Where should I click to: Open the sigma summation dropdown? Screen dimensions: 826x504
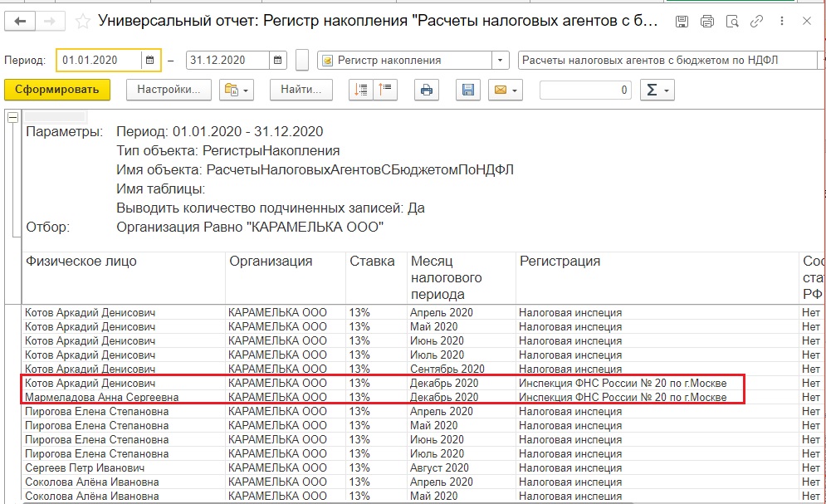(657, 90)
